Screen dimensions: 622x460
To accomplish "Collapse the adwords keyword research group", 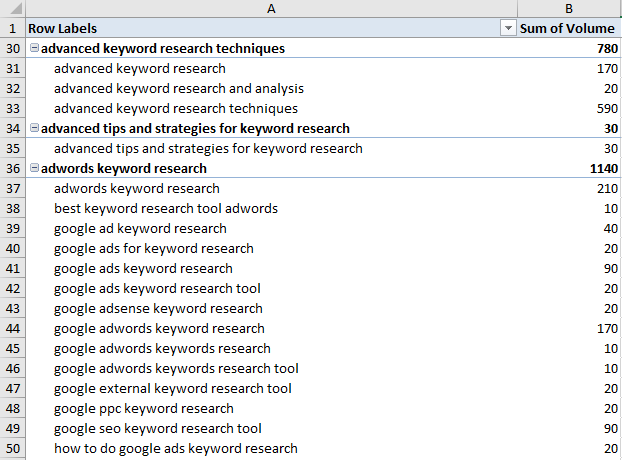I will pyautogui.click(x=35, y=168).
